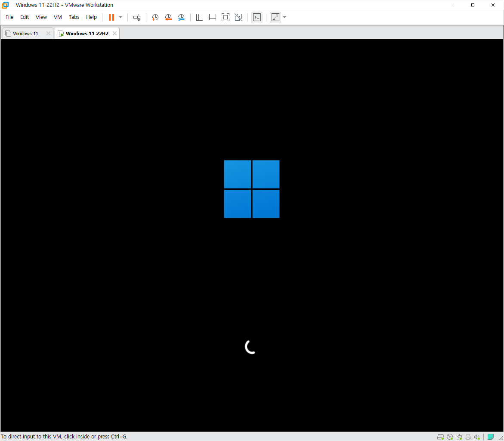The width and height of the screenshot is (504, 441).
Task: Toggle the thumbnail bar view
Action: click(213, 17)
